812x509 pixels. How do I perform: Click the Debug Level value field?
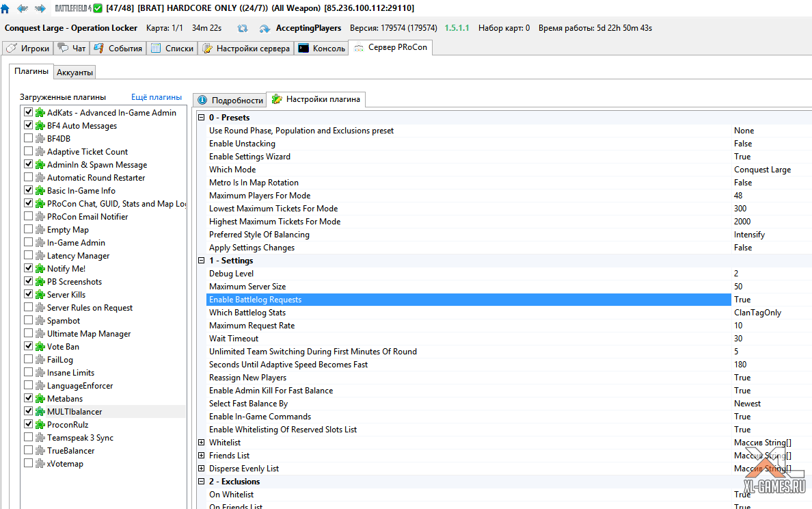pos(772,274)
